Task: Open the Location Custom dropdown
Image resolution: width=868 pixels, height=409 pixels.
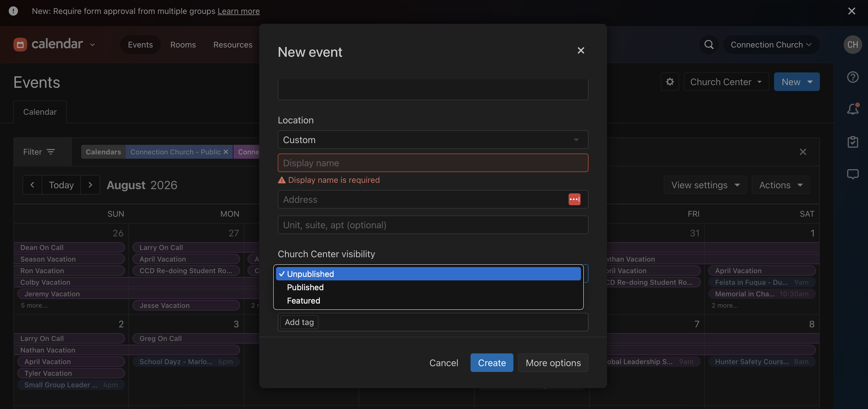Action: coord(433,140)
